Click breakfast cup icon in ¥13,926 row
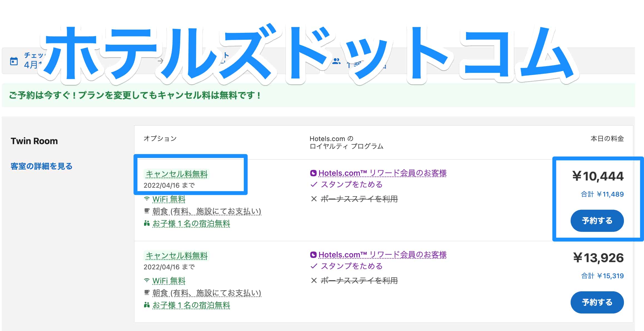644x331 pixels. tap(147, 292)
